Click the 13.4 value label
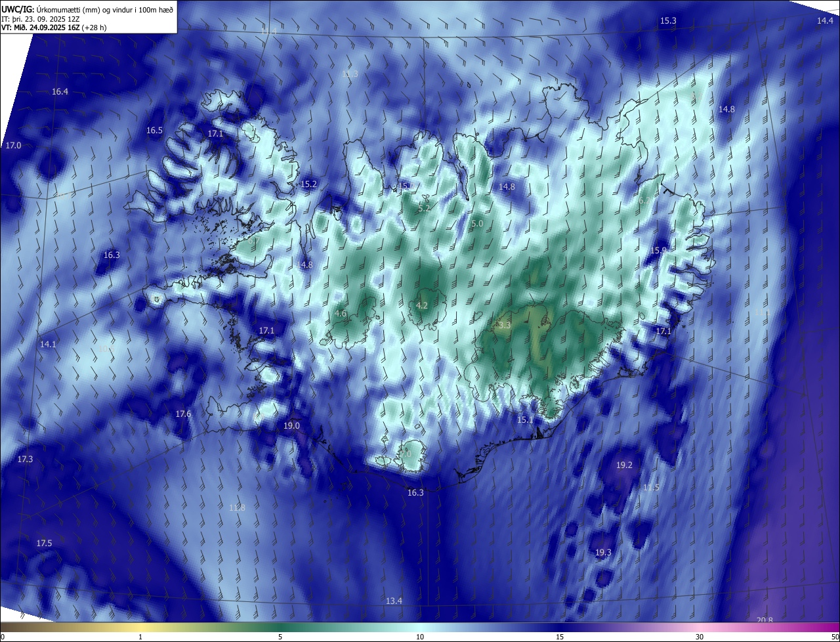The width and height of the screenshot is (840, 642). tap(394, 601)
